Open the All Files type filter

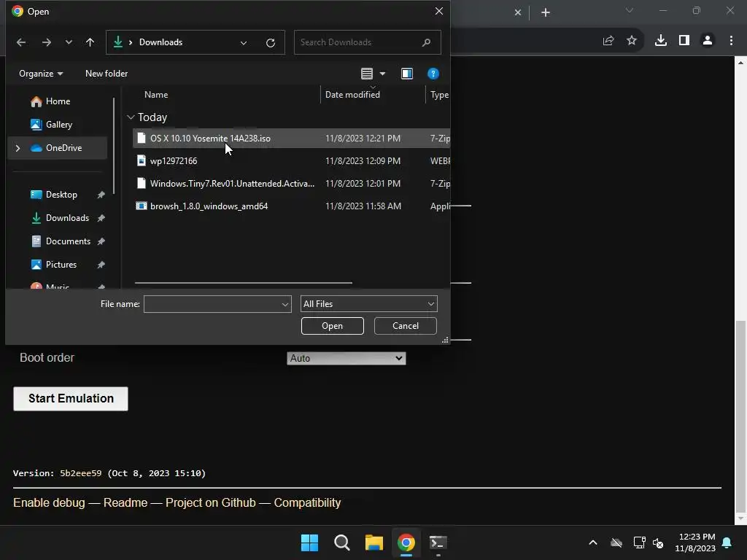point(368,304)
